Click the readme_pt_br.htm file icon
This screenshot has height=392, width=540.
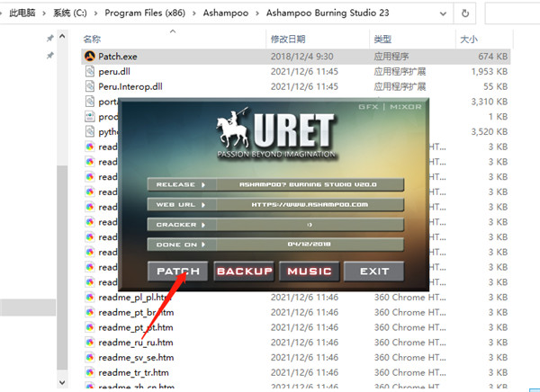(90, 312)
